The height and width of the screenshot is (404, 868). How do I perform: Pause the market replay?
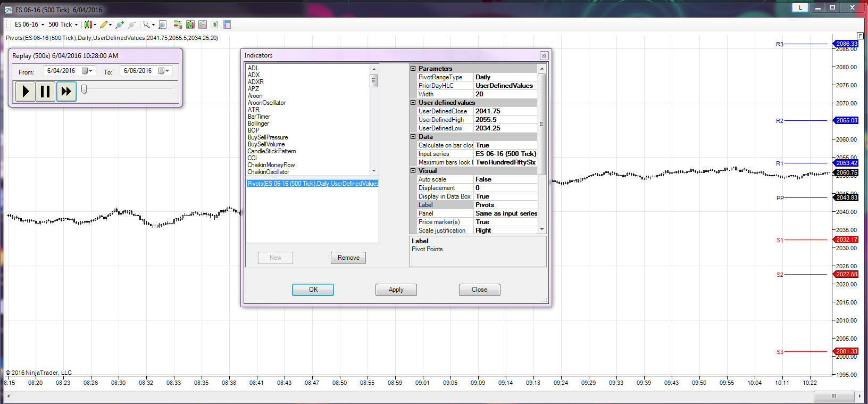[46, 92]
